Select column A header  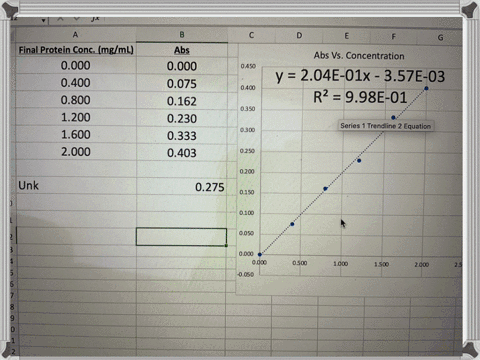pos(75,35)
